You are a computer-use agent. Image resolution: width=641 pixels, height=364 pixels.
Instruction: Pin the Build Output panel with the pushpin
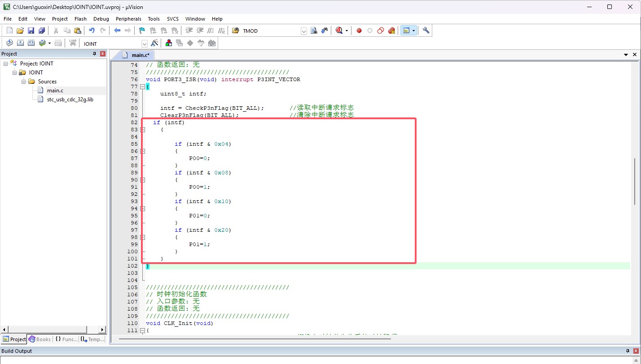(x=628, y=351)
